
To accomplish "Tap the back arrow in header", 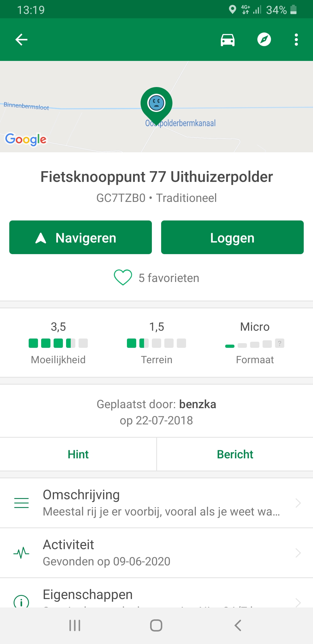I will pos(21,40).
